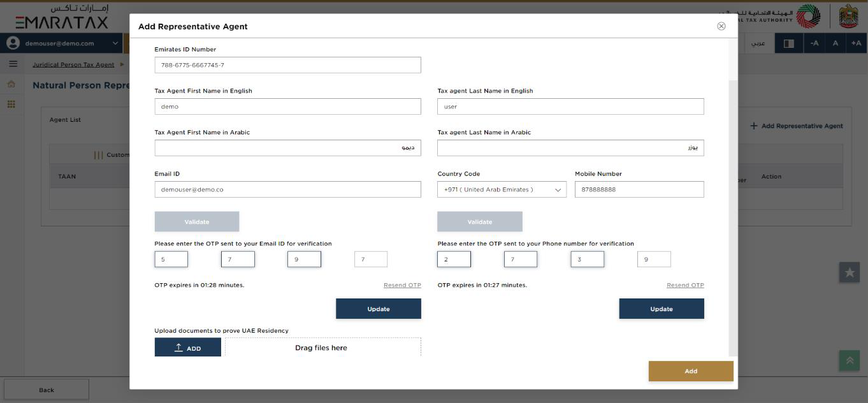Decrease font size with -A
The image size is (868, 403).
[x=814, y=43]
